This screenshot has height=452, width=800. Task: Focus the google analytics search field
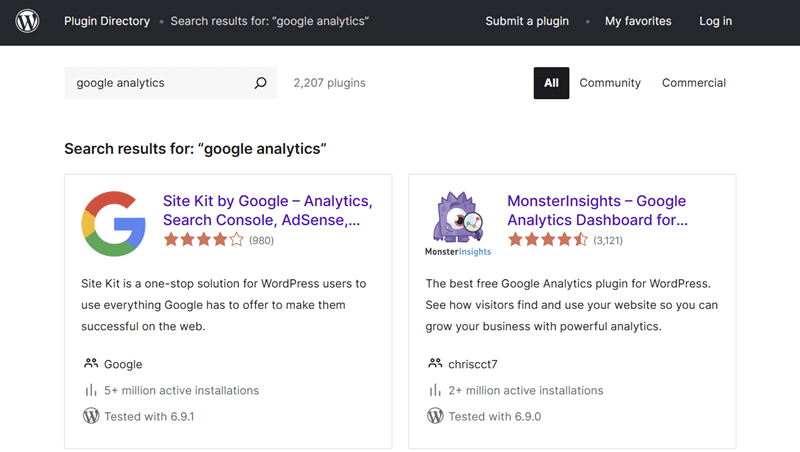pos(170,83)
